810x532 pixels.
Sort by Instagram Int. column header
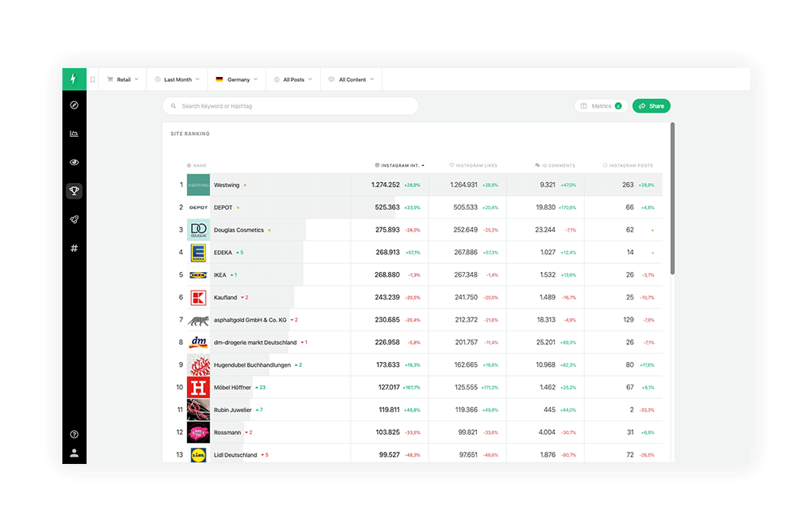400,165
